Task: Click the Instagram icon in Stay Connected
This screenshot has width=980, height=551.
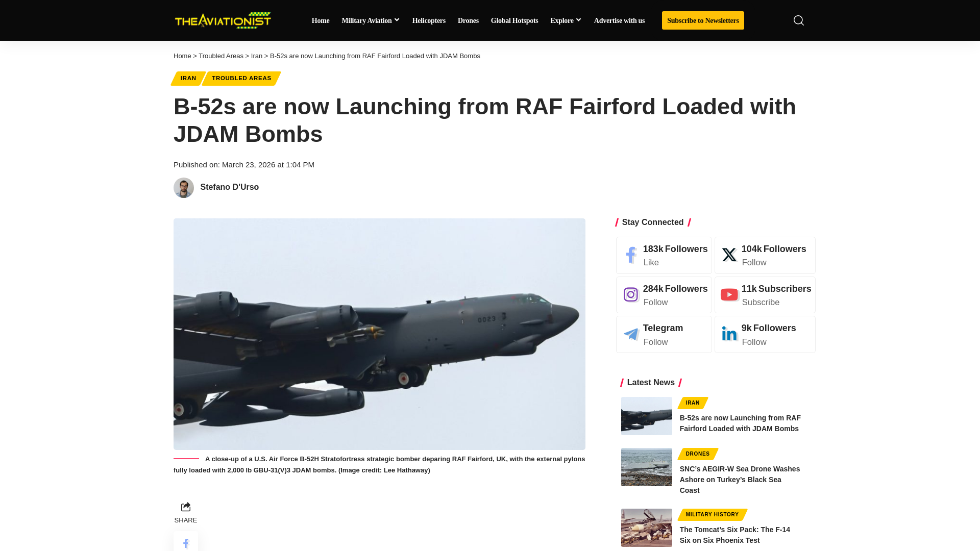Action: click(631, 295)
